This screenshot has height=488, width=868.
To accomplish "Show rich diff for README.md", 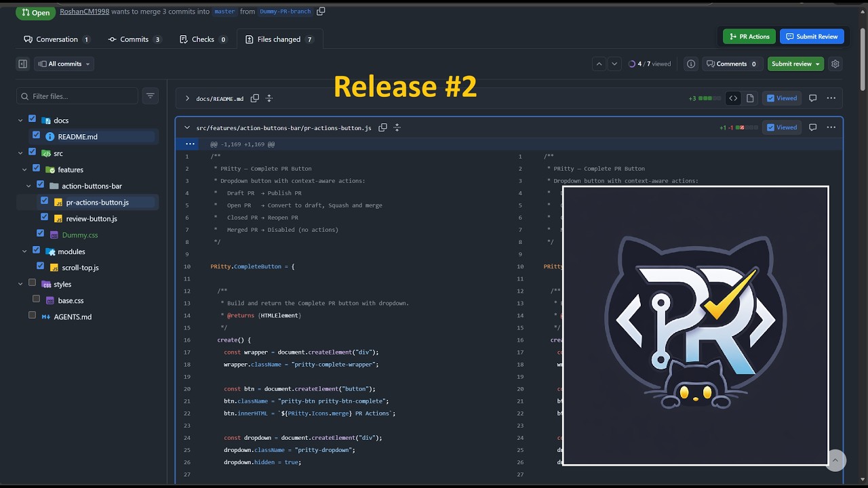I will (750, 98).
